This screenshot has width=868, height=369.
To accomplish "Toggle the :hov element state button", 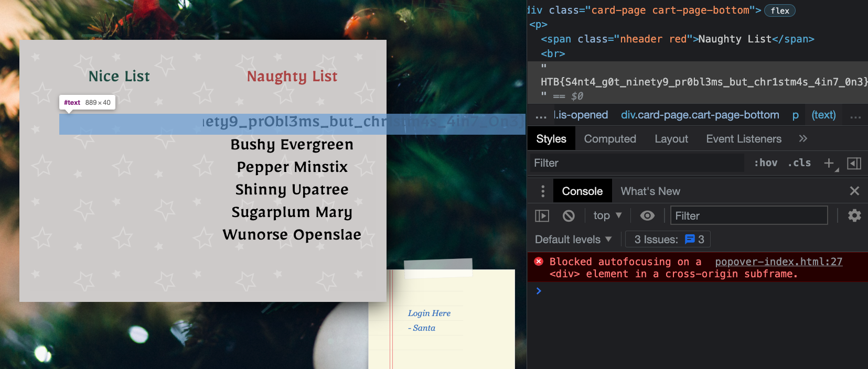I will pos(766,163).
